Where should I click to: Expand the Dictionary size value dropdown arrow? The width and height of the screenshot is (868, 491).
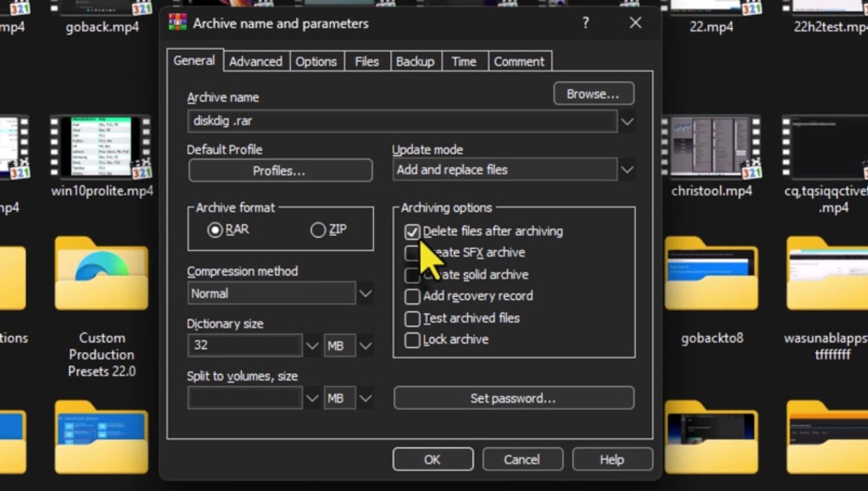pyautogui.click(x=312, y=345)
